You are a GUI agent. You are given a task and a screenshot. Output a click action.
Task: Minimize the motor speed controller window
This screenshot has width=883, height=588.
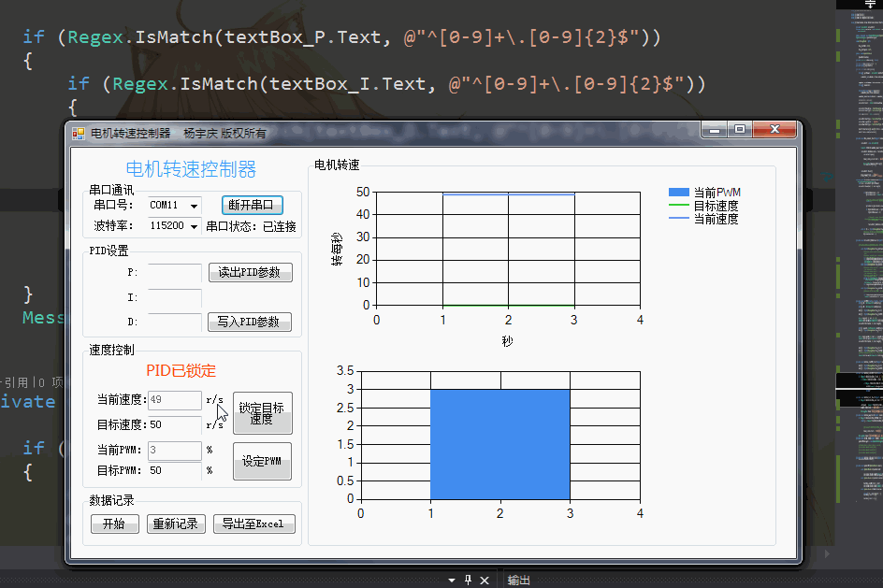[x=716, y=130]
